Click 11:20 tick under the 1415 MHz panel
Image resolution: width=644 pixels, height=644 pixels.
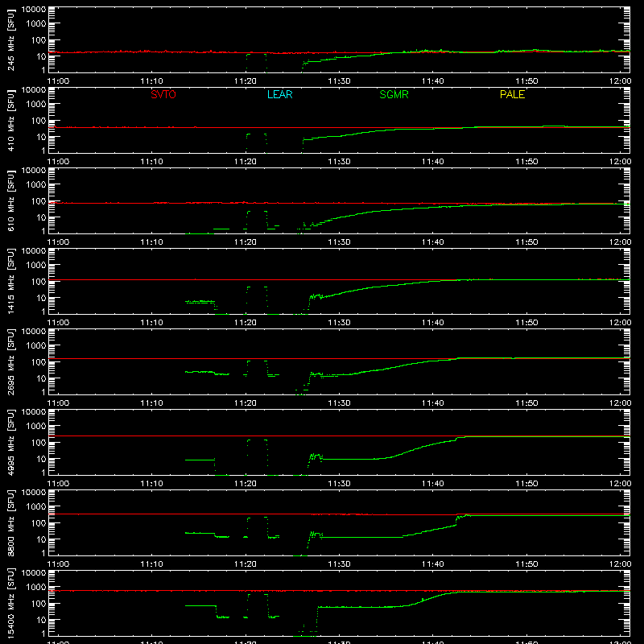click(x=246, y=323)
